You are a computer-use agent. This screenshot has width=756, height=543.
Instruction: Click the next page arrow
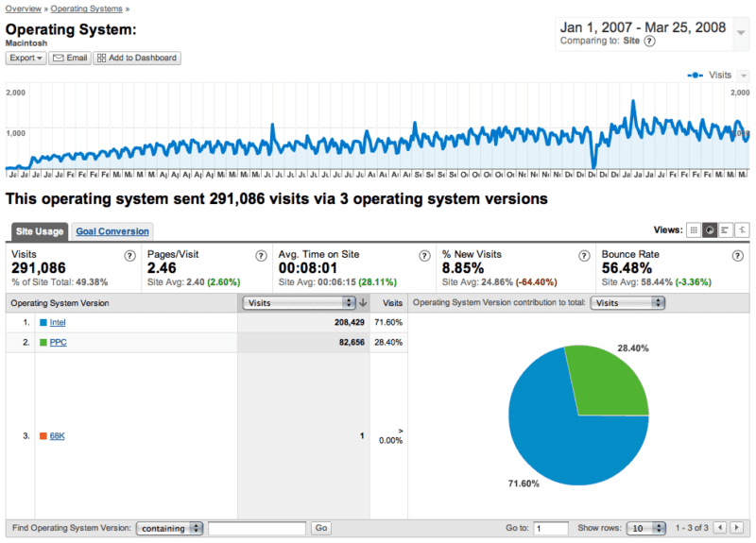pos(738,528)
